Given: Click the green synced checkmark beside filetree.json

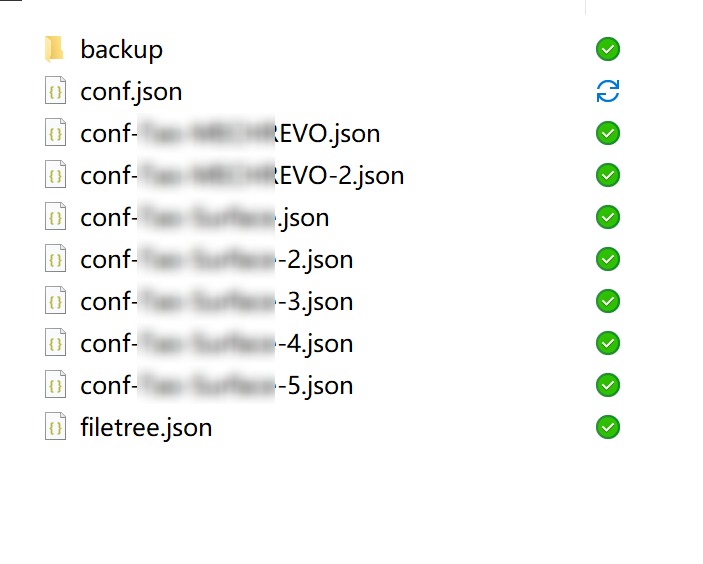Looking at the screenshot, I should point(608,427).
